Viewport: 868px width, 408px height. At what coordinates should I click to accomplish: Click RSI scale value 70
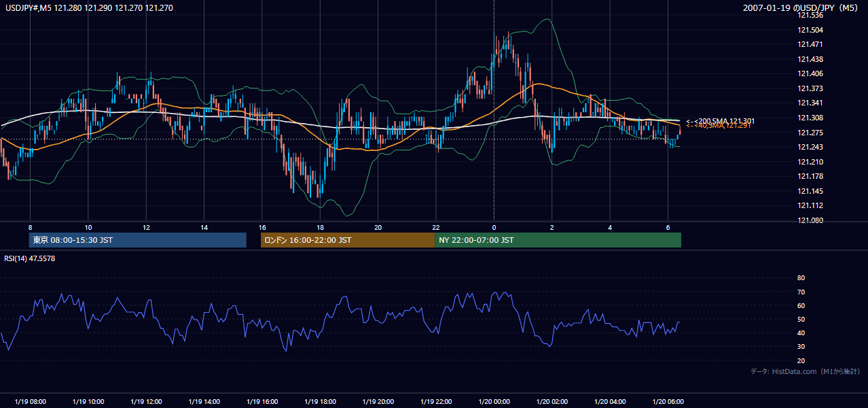tap(801, 292)
